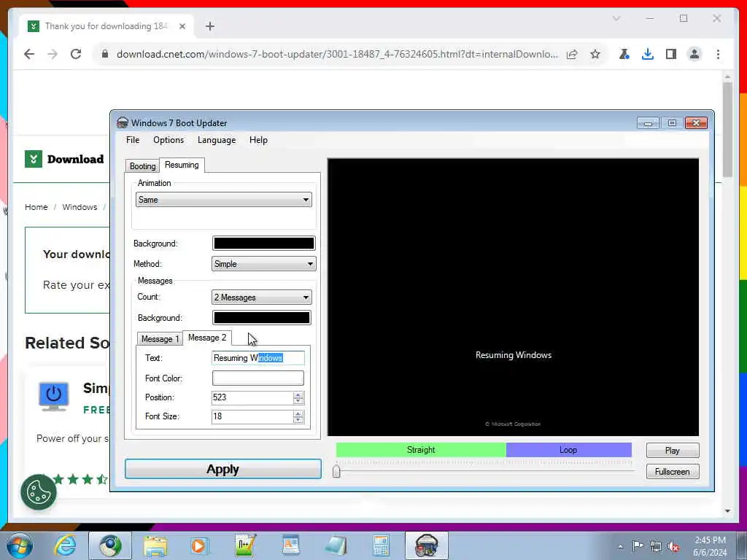Toggle the Chrome side panel icon

click(x=671, y=54)
